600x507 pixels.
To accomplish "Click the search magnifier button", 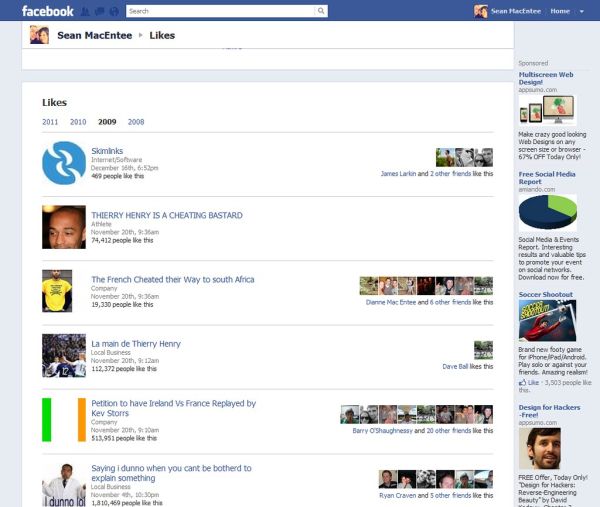I will pos(321,11).
